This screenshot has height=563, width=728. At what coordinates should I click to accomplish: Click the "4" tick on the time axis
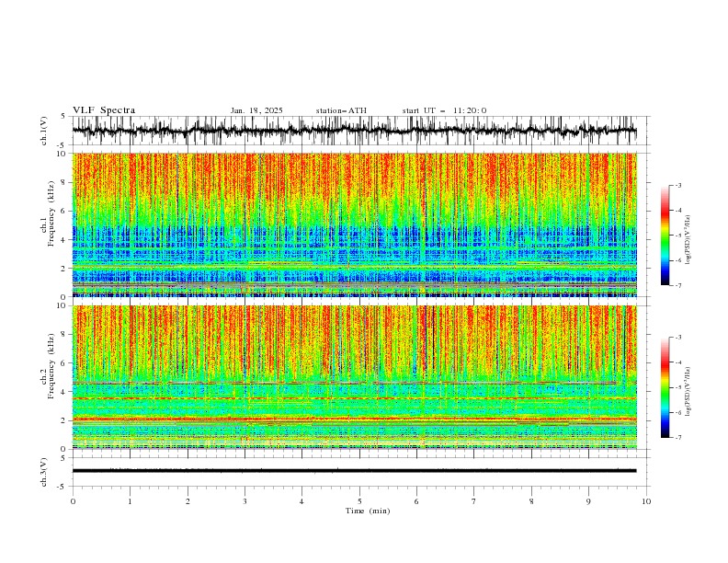[301, 501]
